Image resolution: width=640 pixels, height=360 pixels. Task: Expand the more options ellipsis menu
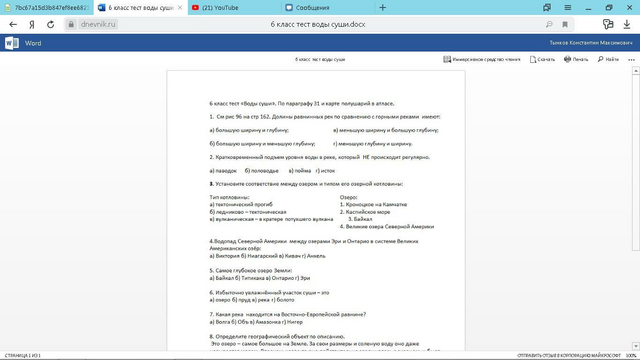click(631, 60)
